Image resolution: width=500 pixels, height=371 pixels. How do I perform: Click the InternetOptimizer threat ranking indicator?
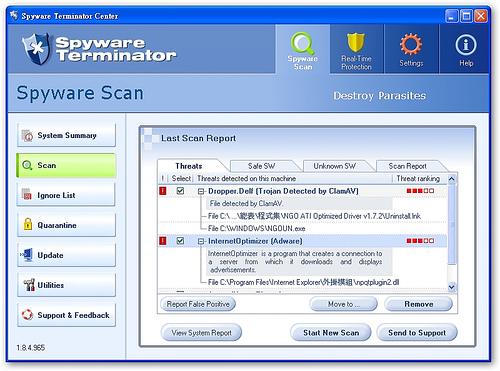pos(420,241)
